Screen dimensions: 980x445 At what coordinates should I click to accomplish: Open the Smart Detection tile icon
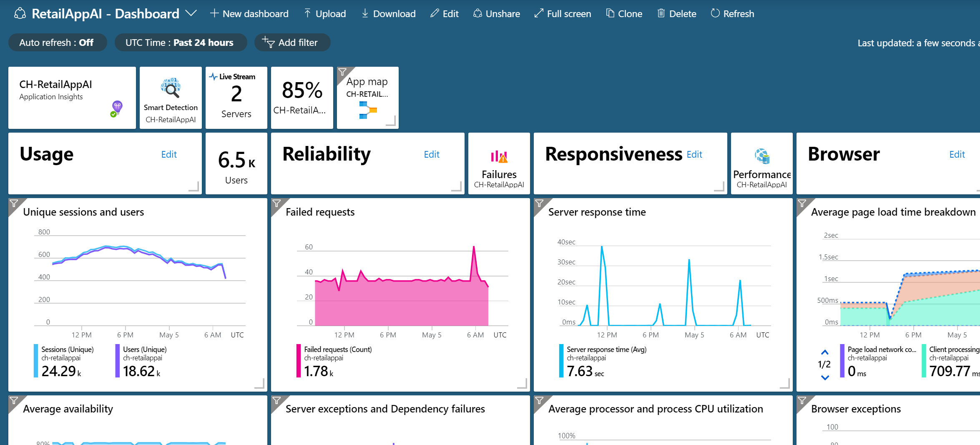[x=171, y=88]
